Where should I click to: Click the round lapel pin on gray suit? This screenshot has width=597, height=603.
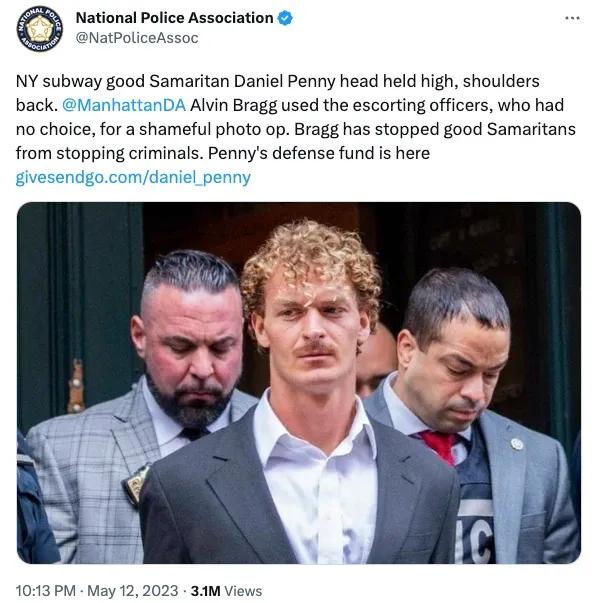click(517, 444)
